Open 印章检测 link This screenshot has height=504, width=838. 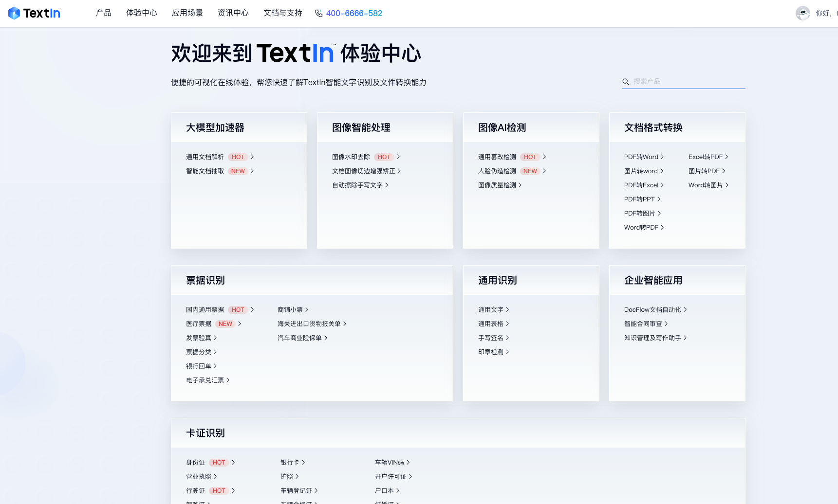[x=491, y=352]
